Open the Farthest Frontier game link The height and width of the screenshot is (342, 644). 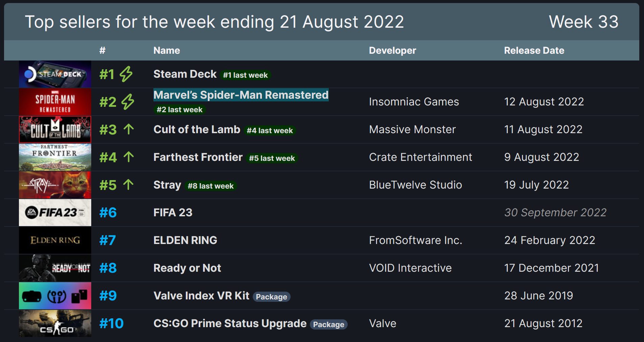click(x=198, y=157)
